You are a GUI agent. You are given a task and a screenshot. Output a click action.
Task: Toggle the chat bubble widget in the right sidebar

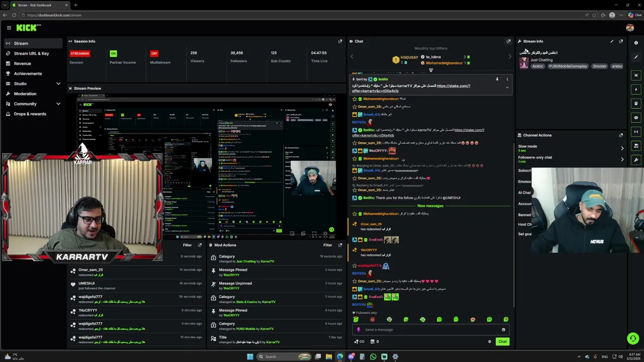click(636, 118)
